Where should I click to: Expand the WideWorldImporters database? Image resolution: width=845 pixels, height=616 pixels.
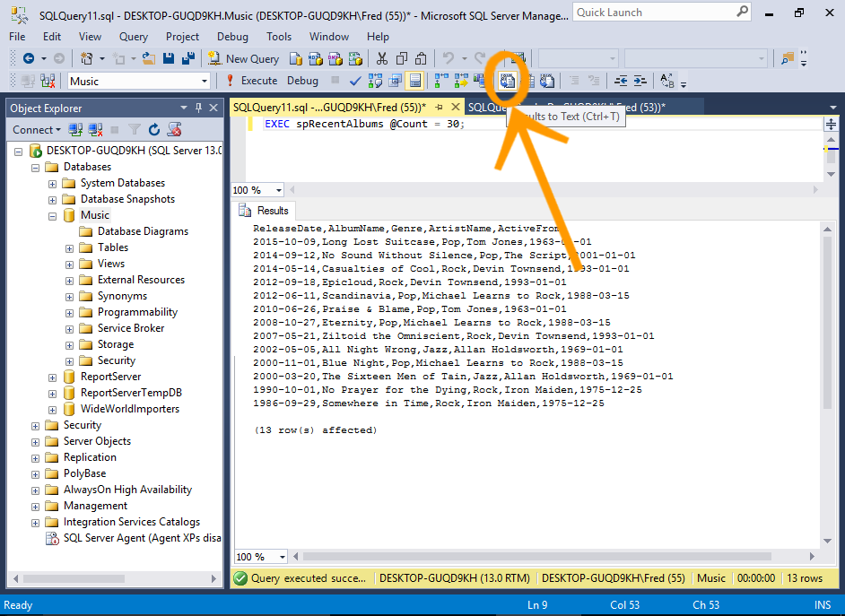point(53,409)
